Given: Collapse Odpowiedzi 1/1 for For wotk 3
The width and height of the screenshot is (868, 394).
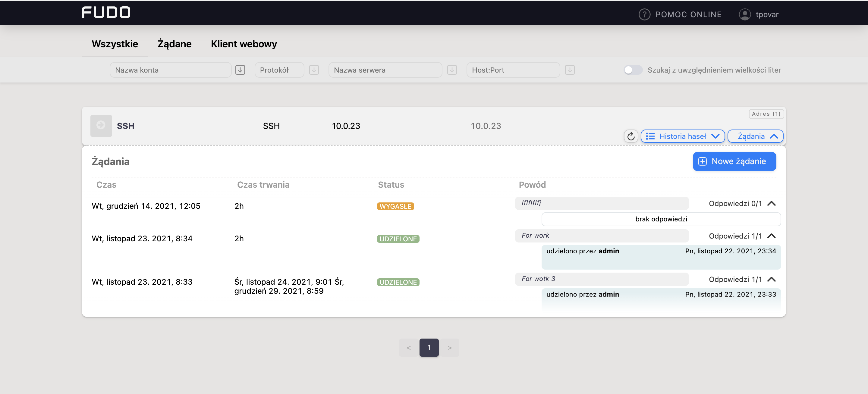Looking at the screenshot, I should (771, 280).
